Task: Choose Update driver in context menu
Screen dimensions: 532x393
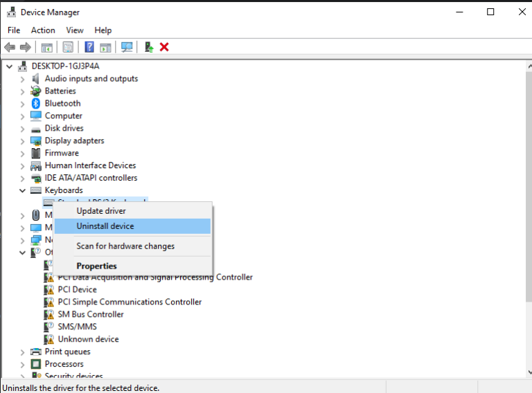Action: point(101,211)
